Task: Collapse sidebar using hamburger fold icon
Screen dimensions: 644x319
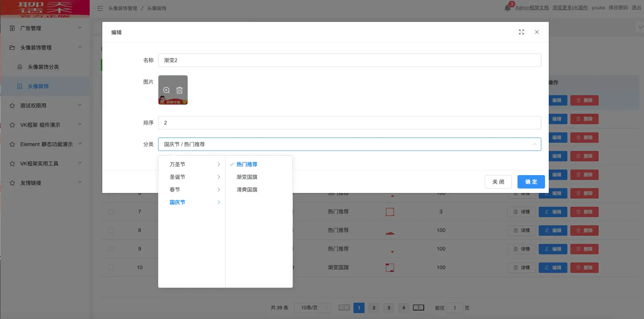Action: (x=100, y=8)
